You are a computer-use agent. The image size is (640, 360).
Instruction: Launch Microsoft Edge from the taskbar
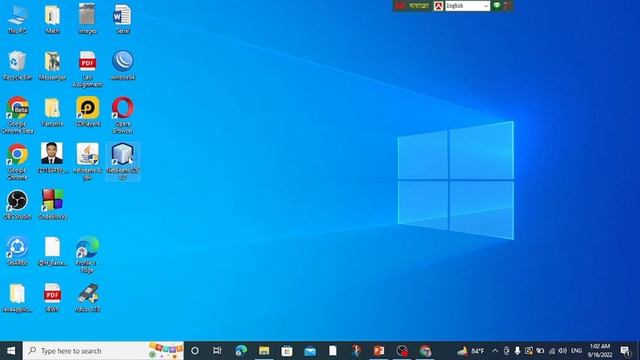241,351
